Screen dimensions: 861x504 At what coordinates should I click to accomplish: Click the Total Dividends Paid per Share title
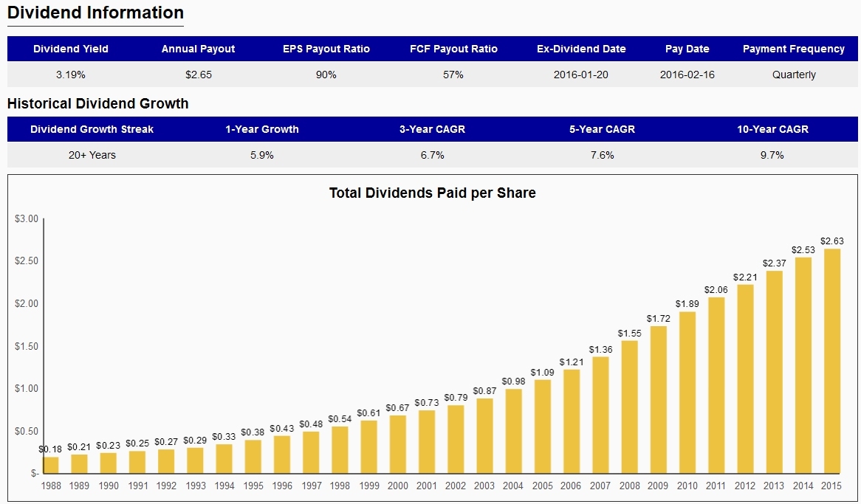pyautogui.click(x=433, y=193)
